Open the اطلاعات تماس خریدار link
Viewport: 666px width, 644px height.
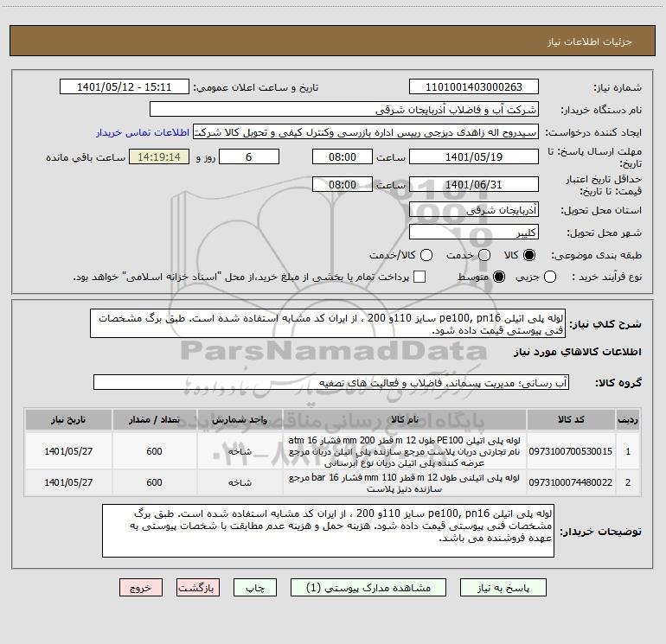[x=143, y=132]
